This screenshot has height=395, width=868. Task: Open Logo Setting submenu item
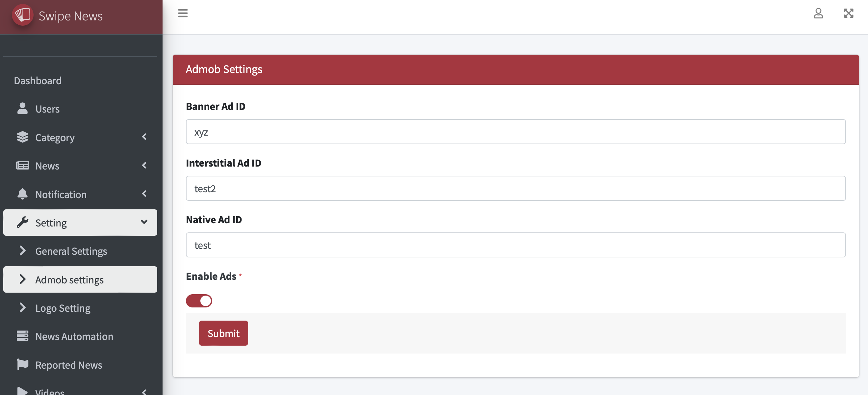(63, 308)
